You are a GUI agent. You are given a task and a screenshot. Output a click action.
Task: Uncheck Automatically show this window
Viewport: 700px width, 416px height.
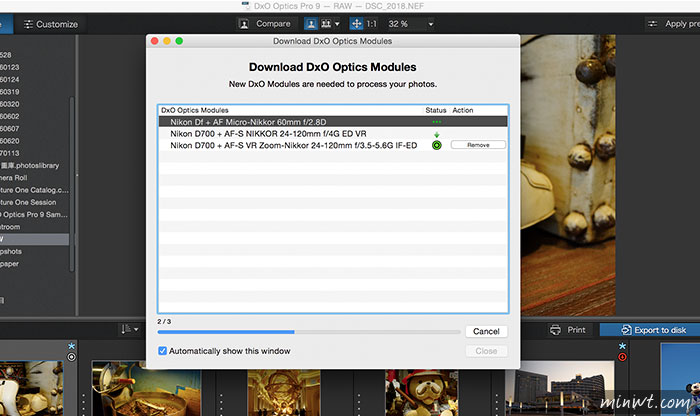162,351
